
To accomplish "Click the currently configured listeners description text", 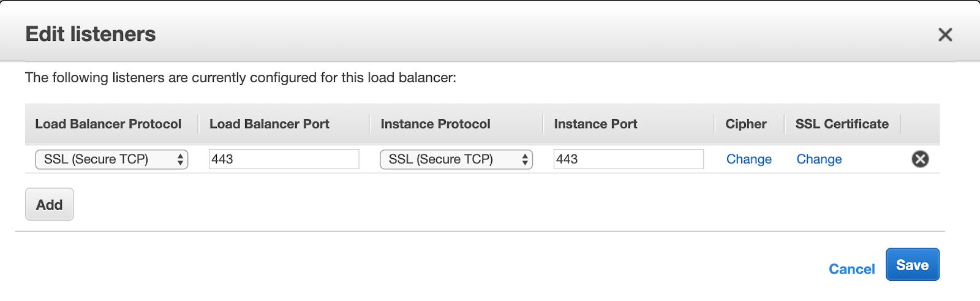I will (241, 78).
